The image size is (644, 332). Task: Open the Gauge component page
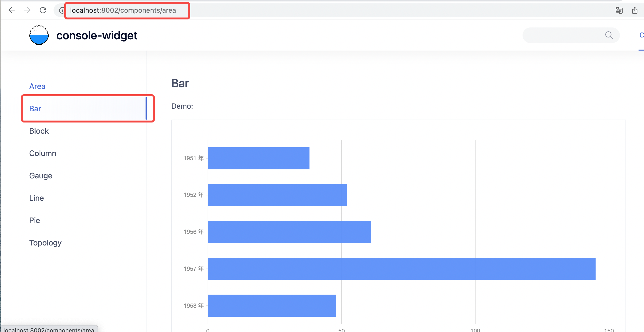[40, 175]
